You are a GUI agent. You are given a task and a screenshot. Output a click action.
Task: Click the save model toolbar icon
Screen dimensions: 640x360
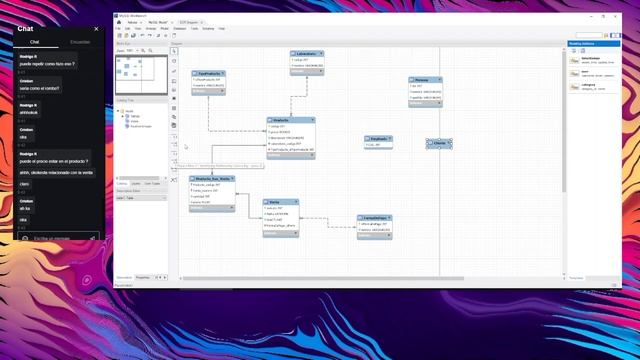point(133,36)
